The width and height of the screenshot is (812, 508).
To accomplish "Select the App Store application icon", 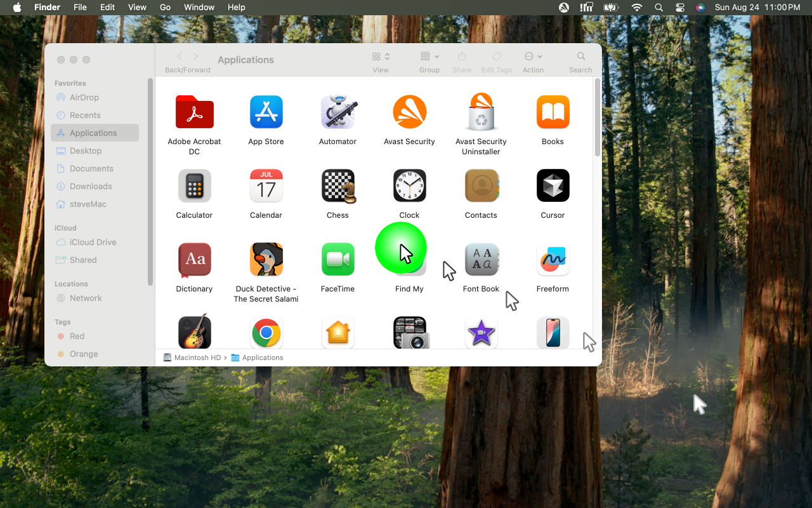I will tap(266, 112).
